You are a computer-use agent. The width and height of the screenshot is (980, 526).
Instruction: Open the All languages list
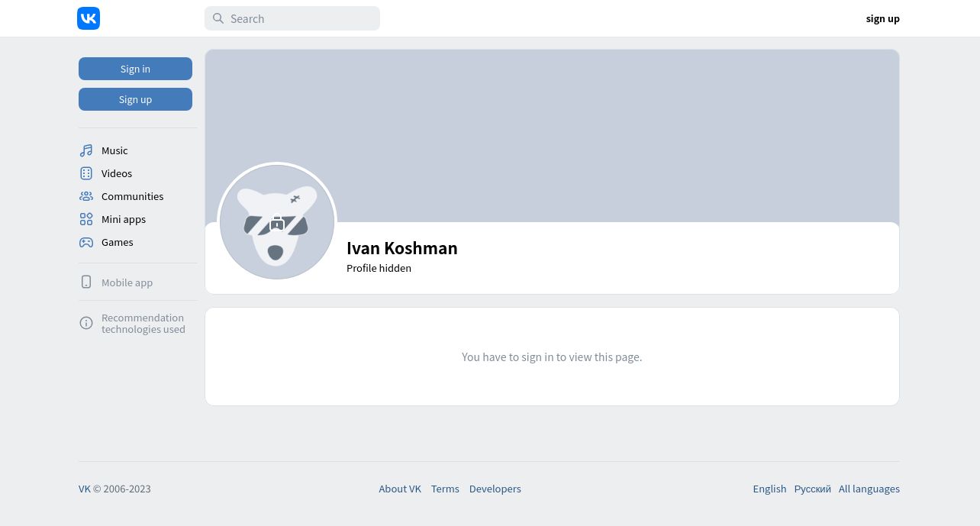[869, 489]
